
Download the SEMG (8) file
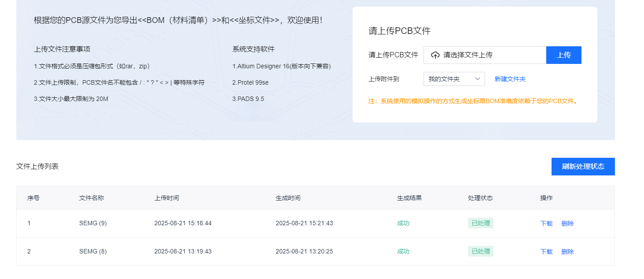(x=546, y=252)
